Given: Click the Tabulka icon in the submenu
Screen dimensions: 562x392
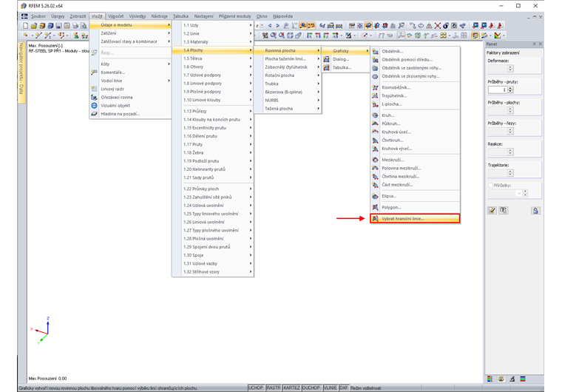Looking at the screenshot, I should click(x=326, y=67).
